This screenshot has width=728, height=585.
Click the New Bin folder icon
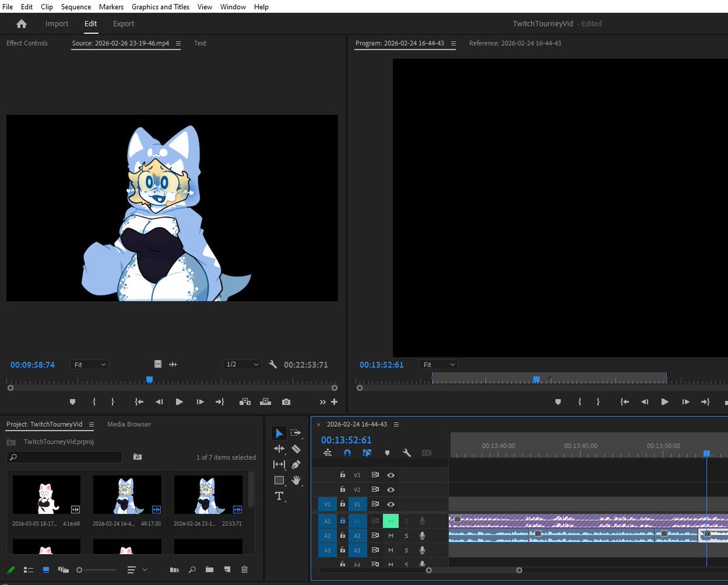[209, 570]
